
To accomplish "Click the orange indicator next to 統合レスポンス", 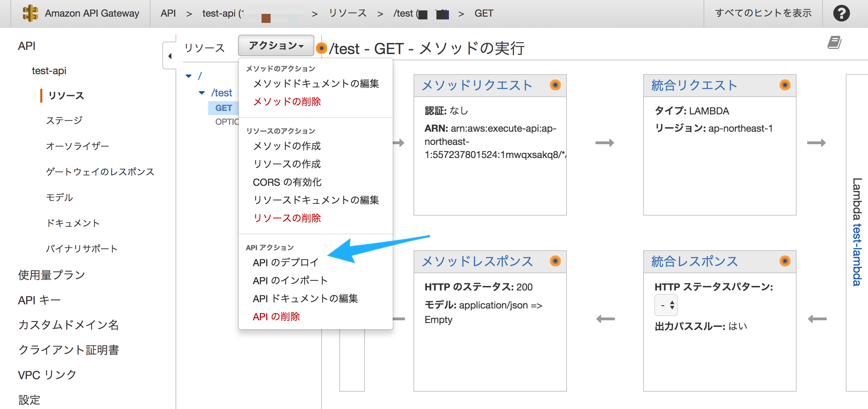I will point(785,262).
